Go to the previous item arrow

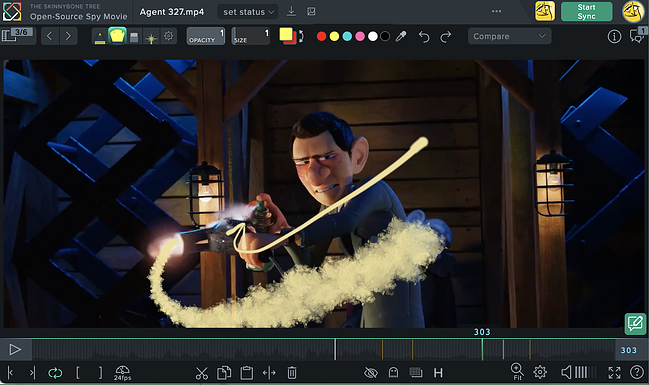click(50, 36)
